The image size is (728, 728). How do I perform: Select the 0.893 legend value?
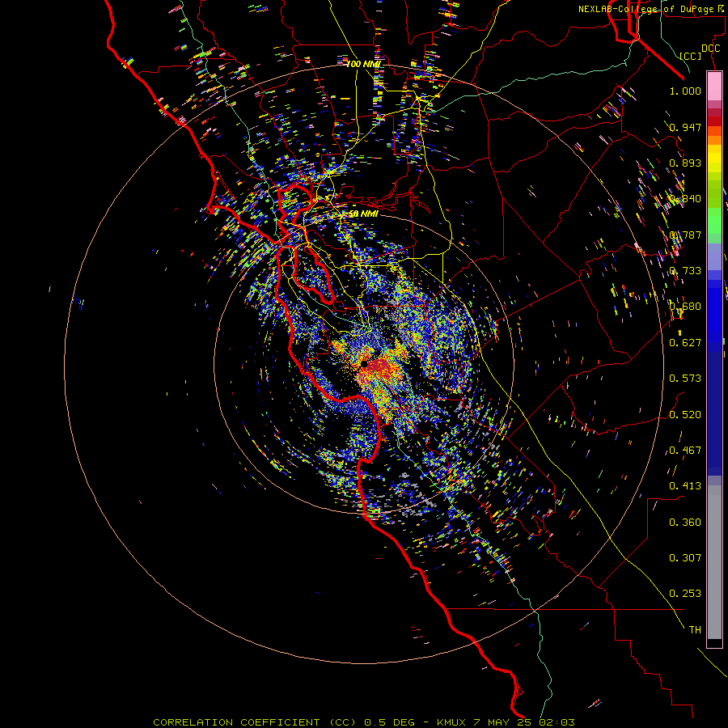tap(685, 163)
